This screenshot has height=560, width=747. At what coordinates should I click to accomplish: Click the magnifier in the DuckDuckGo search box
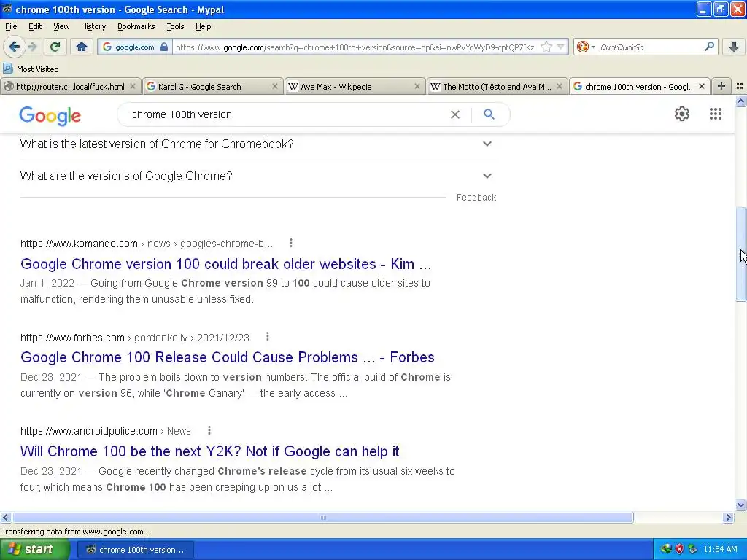(709, 46)
